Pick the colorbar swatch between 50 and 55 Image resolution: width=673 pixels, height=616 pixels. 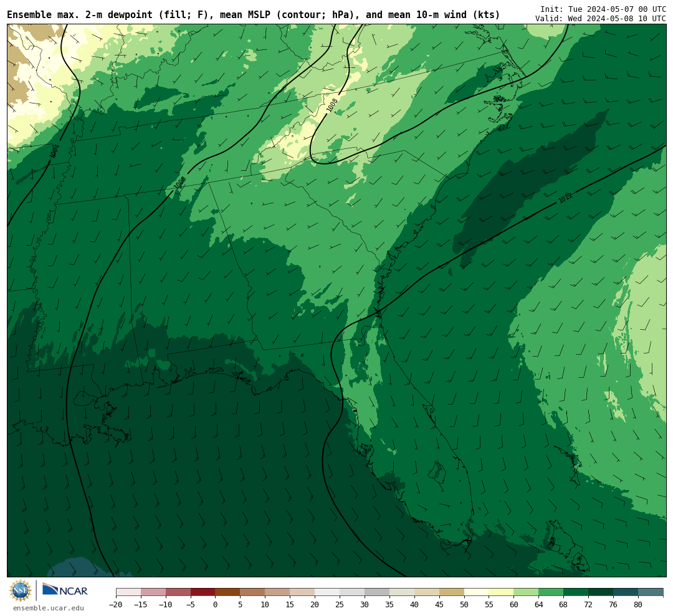coord(477,592)
